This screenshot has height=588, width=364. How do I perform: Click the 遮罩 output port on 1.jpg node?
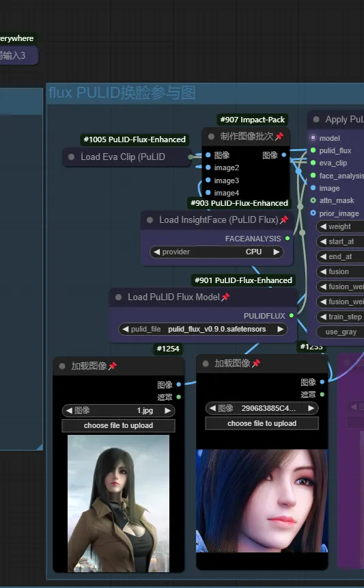(x=179, y=397)
